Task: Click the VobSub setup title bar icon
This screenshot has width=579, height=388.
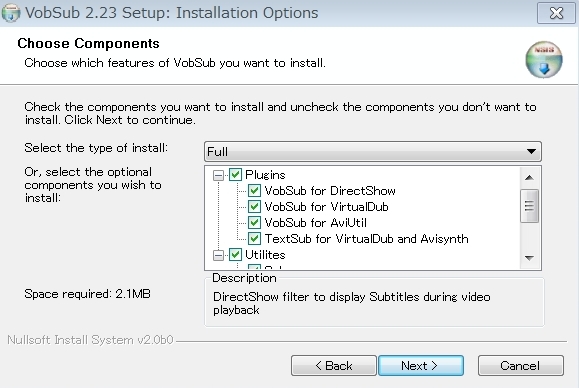Action: [11, 13]
